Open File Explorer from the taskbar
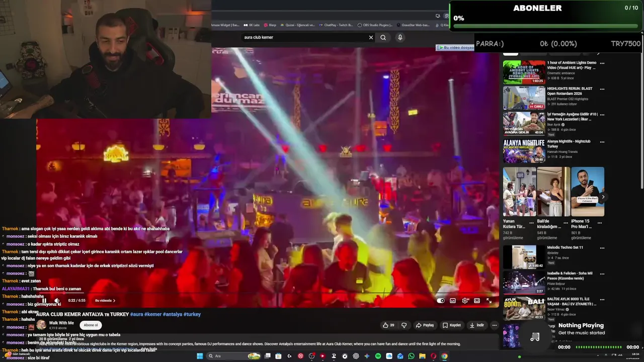The height and width of the screenshot is (362, 644). pyautogui.click(x=422, y=356)
